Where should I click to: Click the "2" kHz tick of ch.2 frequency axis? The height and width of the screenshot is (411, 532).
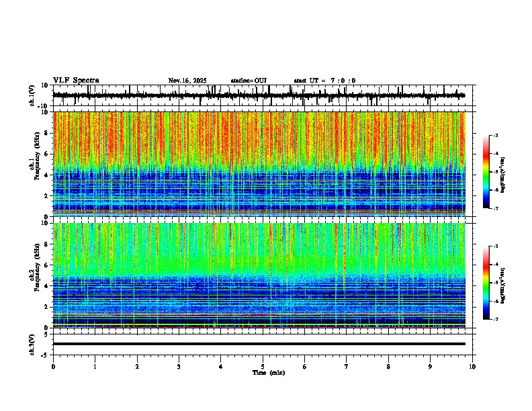point(46,307)
